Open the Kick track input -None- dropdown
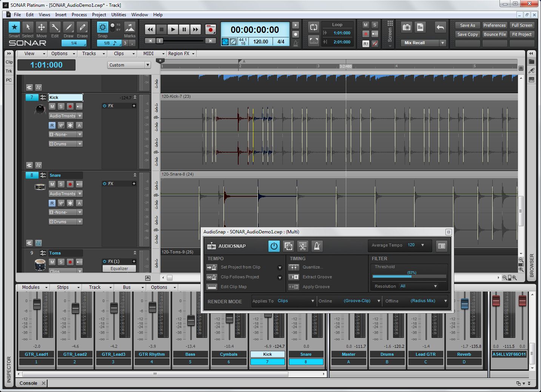541x392 pixels. coord(66,134)
